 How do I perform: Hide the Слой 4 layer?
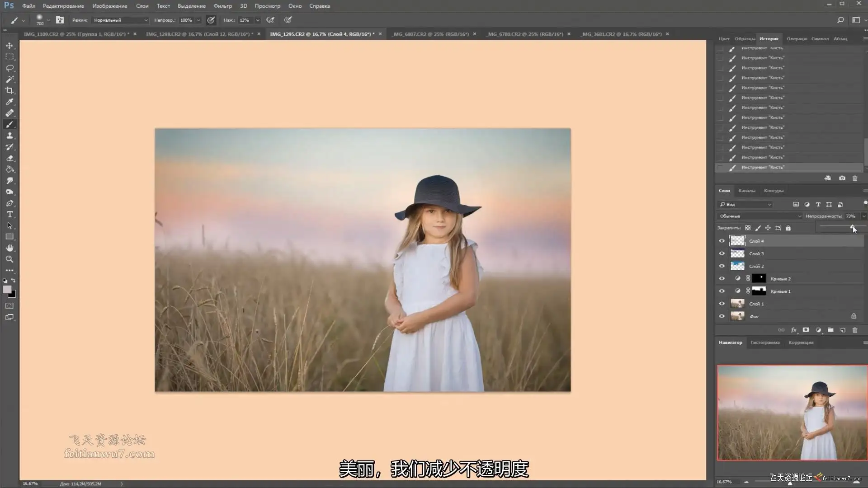coord(722,241)
